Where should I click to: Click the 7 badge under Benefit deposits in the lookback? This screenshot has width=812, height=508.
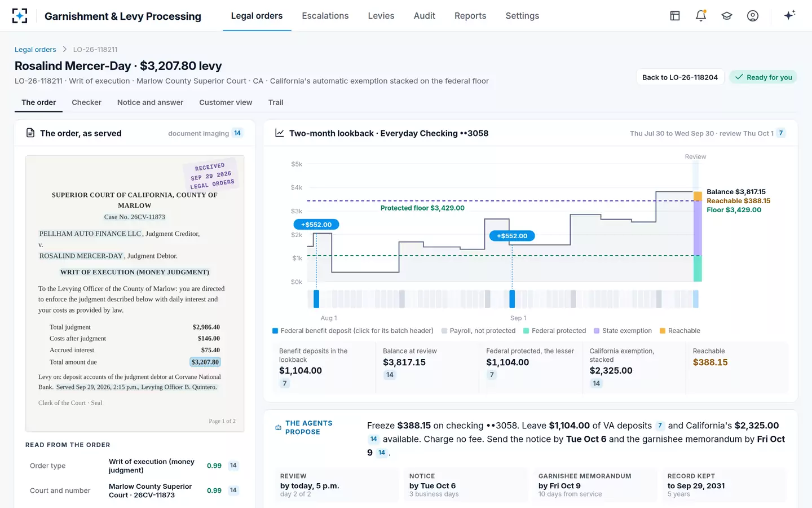coord(285,384)
